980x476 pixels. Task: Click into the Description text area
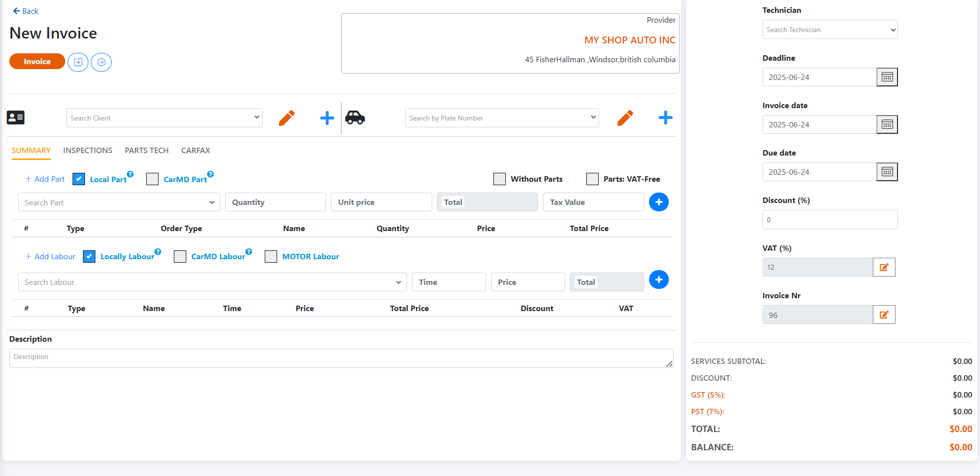(x=341, y=358)
